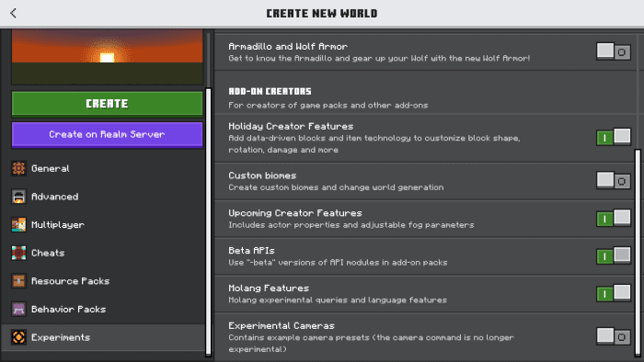Click the Advanced section icon
This screenshot has height=362, width=644.
[18, 197]
